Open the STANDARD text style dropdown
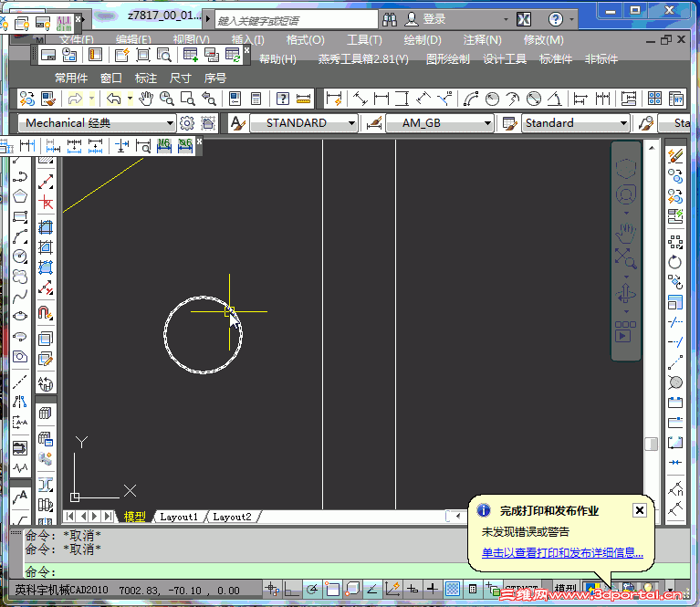The image size is (700, 607). 351,123
